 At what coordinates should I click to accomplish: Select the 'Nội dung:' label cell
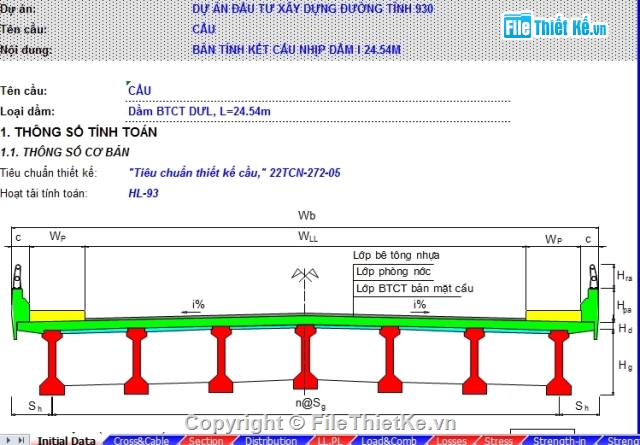(x=26, y=50)
